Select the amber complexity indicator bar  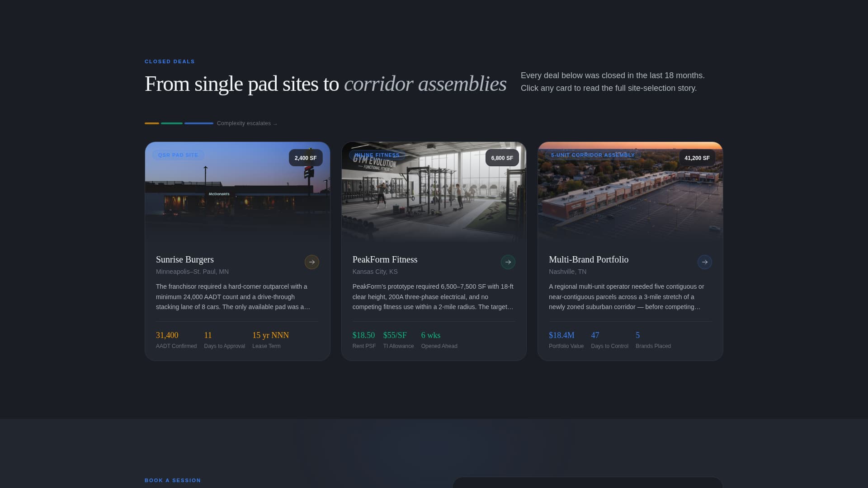click(152, 123)
